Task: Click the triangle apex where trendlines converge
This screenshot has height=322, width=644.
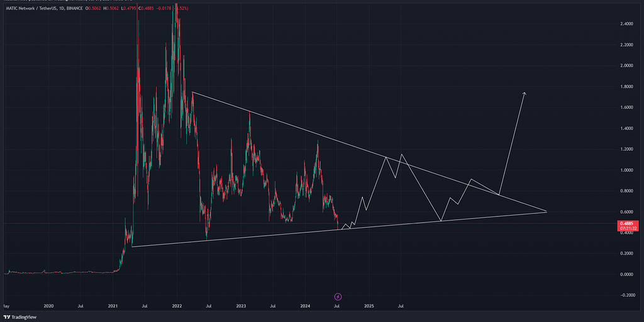Action: (x=546, y=212)
